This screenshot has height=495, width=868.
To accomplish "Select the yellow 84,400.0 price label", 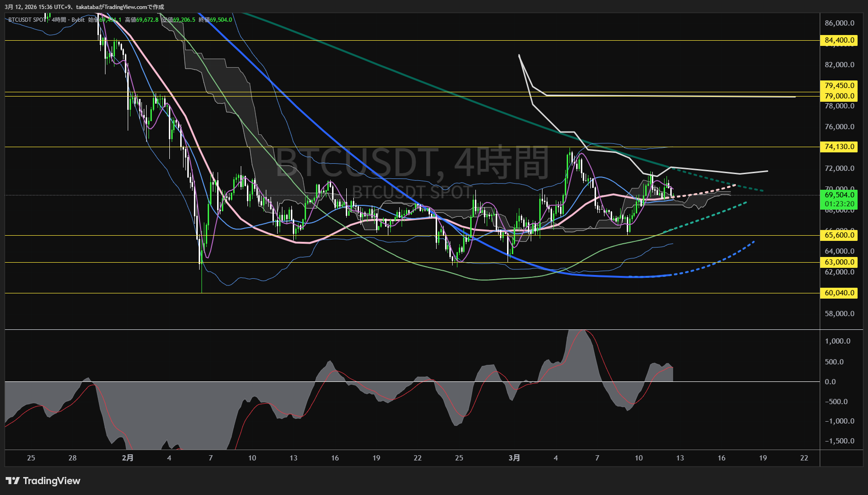I will click(839, 40).
